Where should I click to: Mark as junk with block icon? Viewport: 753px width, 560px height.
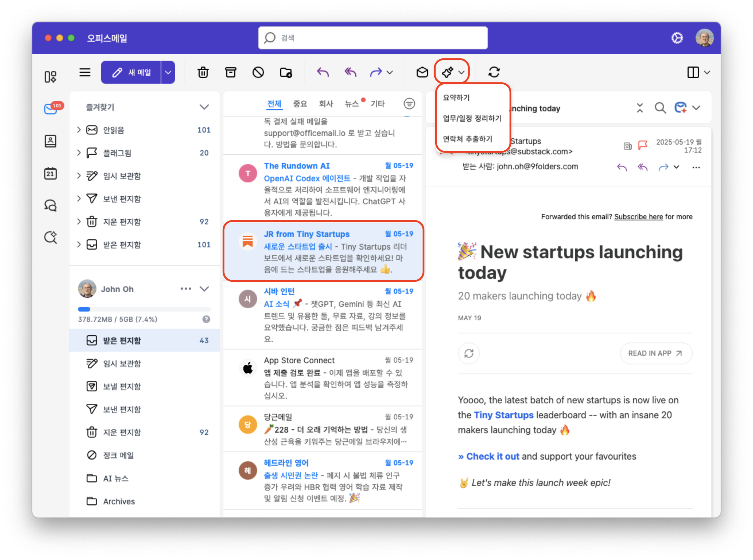258,72
